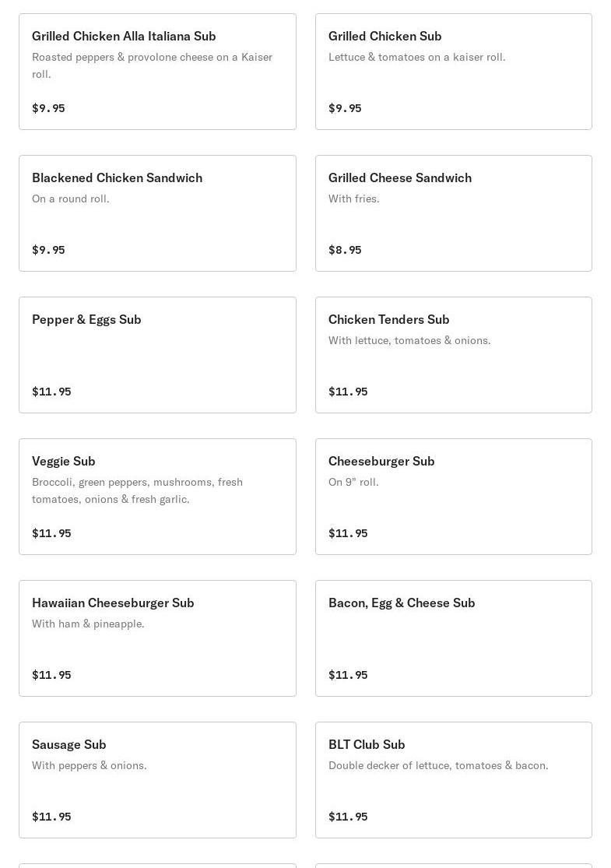
Task: Select the Cheeseburger Sub card
Action: 453,497
